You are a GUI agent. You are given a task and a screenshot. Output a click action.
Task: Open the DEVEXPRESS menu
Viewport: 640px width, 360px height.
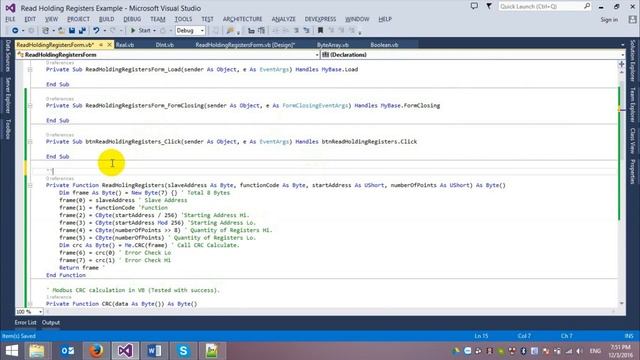pyautogui.click(x=320, y=19)
